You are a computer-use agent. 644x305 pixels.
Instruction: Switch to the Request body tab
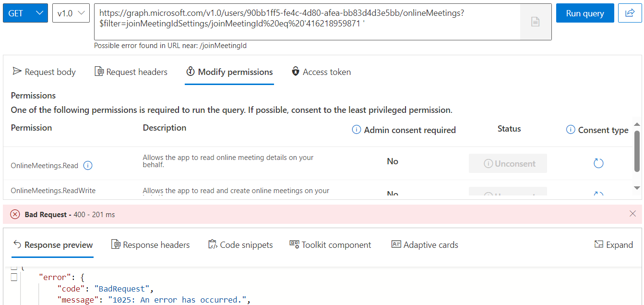pyautogui.click(x=44, y=72)
